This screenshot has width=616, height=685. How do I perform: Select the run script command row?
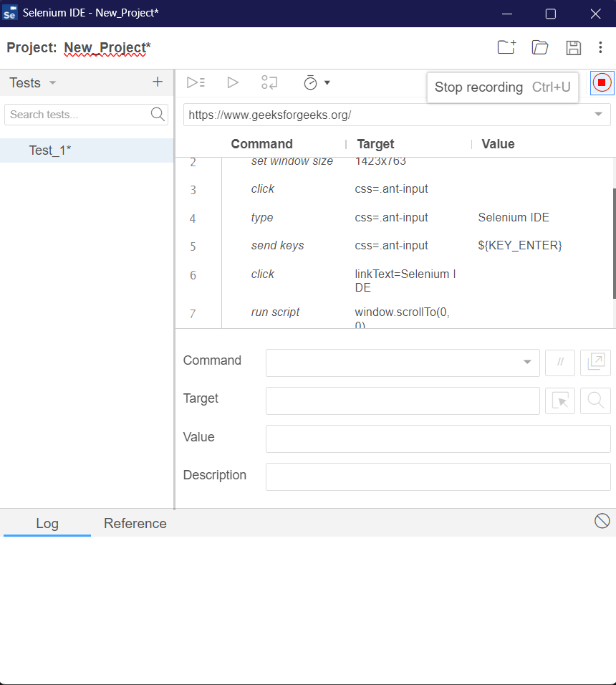pos(394,315)
